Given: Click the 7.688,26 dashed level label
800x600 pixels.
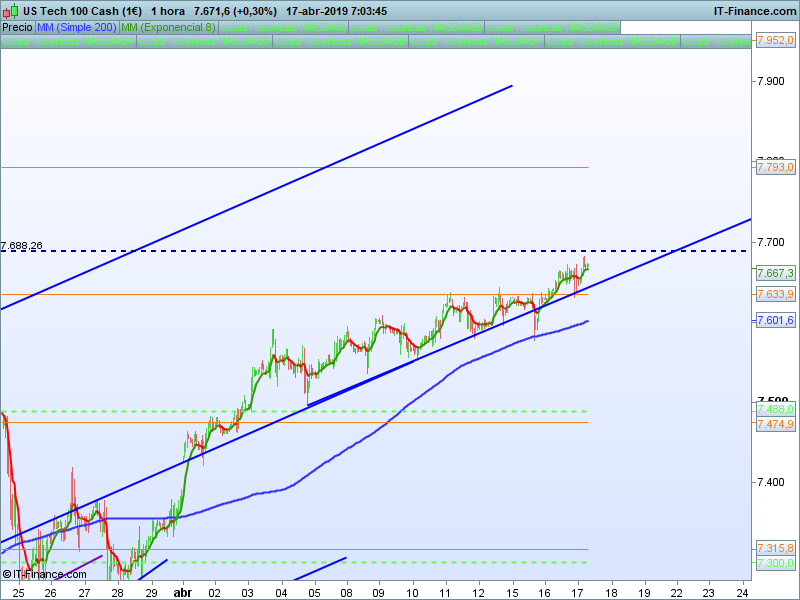Looking at the screenshot, I should [x=21, y=246].
